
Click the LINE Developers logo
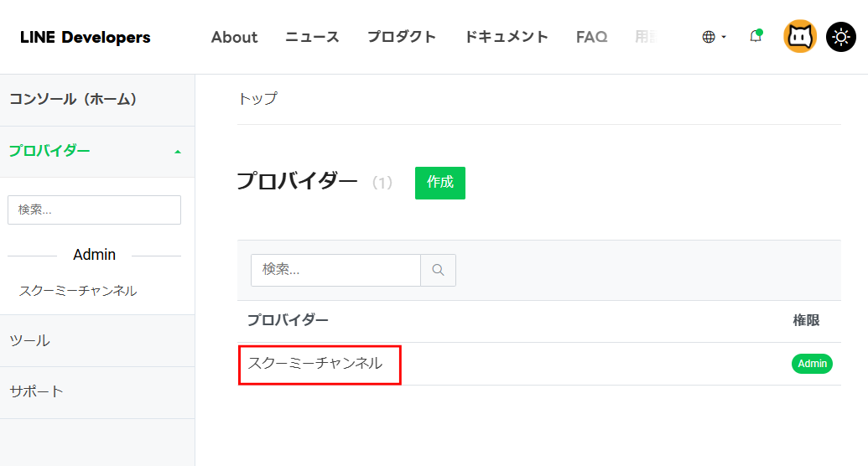coord(86,37)
